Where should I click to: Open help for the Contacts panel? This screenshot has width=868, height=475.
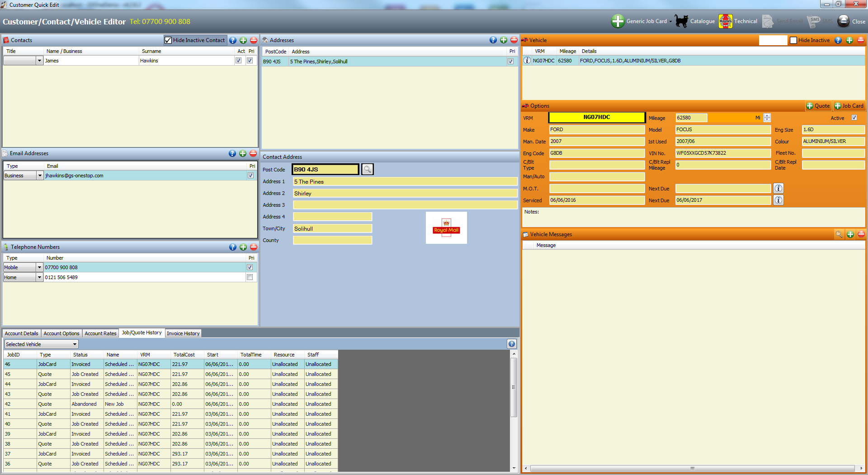pos(233,40)
